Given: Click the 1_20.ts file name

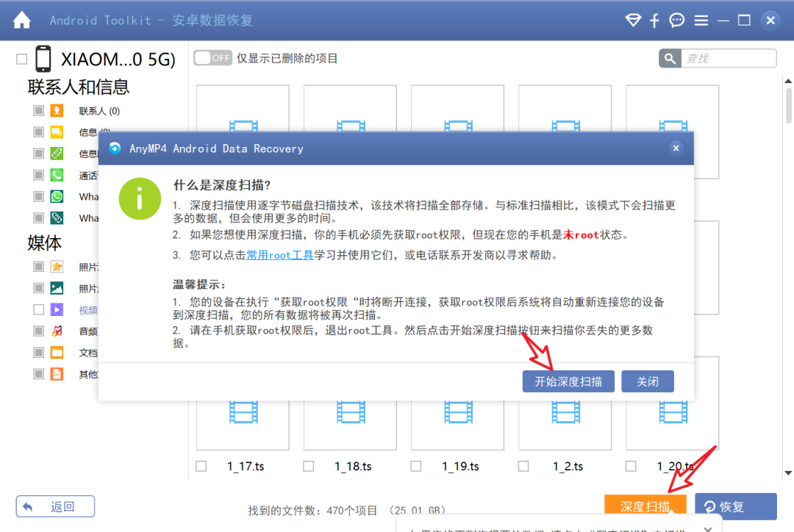Looking at the screenshot, I should (x=675, y=466).
